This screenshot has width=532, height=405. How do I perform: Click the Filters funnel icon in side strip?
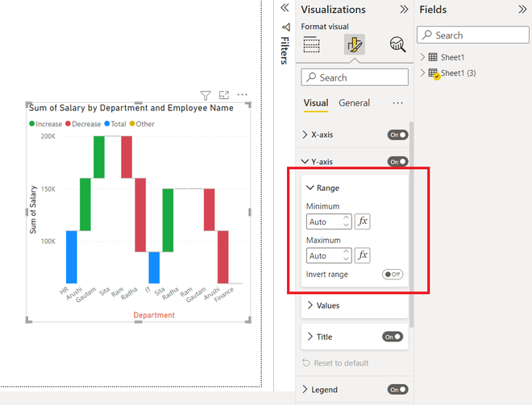pyautogui.click(x=286, y=27)
